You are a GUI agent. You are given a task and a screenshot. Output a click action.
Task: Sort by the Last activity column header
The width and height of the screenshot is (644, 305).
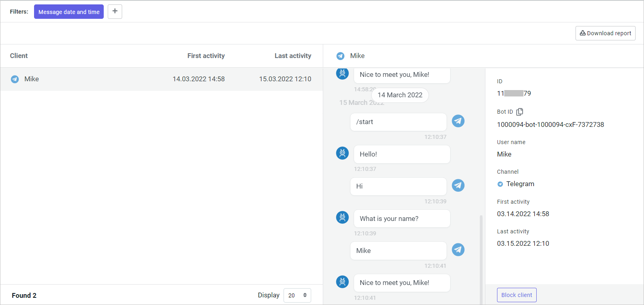293,56
